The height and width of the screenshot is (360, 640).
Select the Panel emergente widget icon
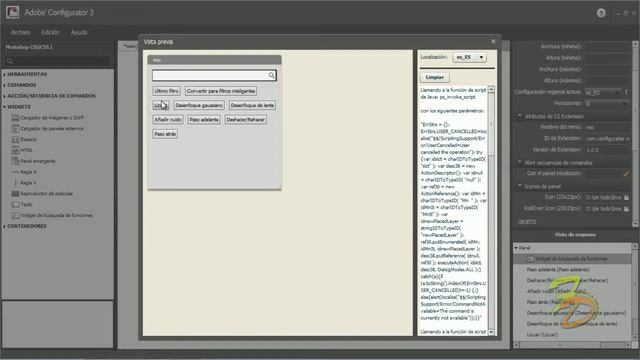tap(15, 161)
